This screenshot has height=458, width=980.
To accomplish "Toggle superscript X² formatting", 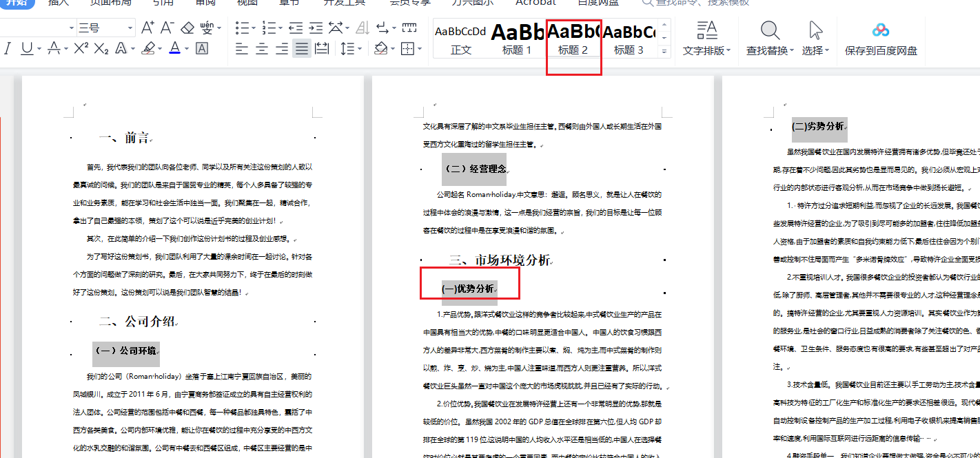I will coord(81,49).
